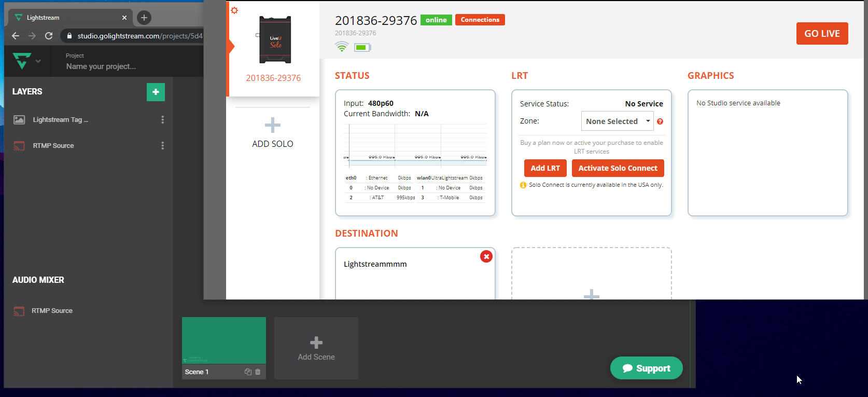Select the unit label 201836-29376 under the device

pyautogui.click(x=273, y=78)
